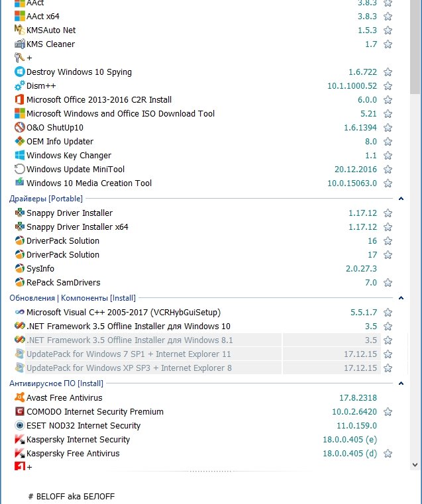
Task: Click the COMODO Internet Security icon
Action: (x=20, y=411)
